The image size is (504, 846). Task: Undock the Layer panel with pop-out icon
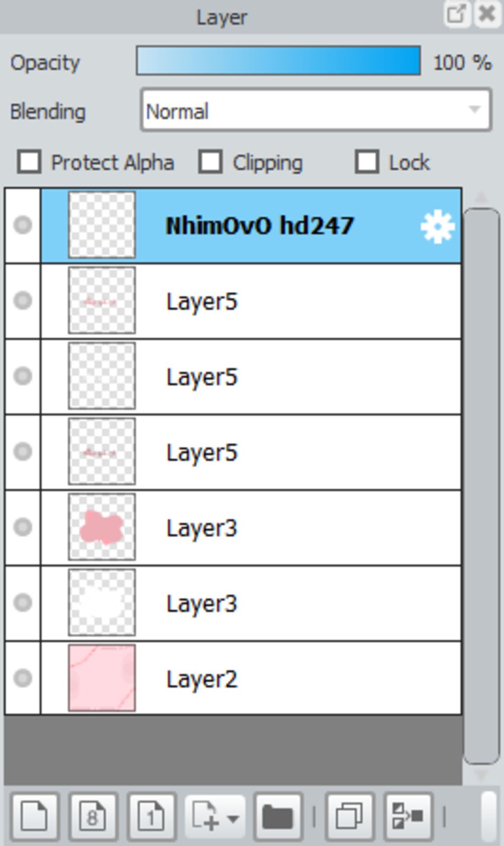[455, 13]
